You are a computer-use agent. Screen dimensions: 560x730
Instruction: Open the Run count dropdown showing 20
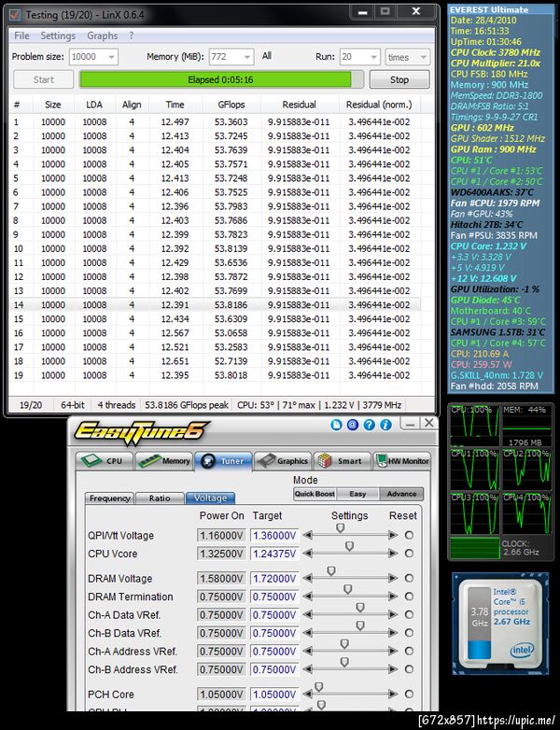[360, 57]
